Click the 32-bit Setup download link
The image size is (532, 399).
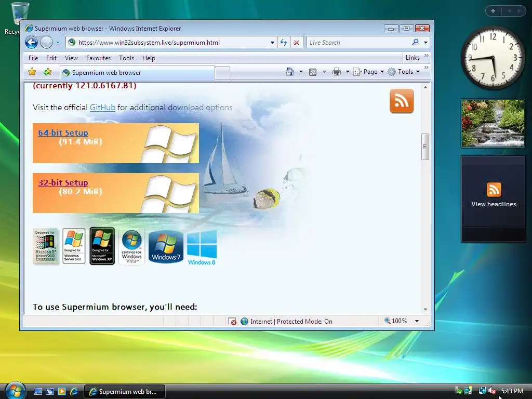[x=63, y=182]
